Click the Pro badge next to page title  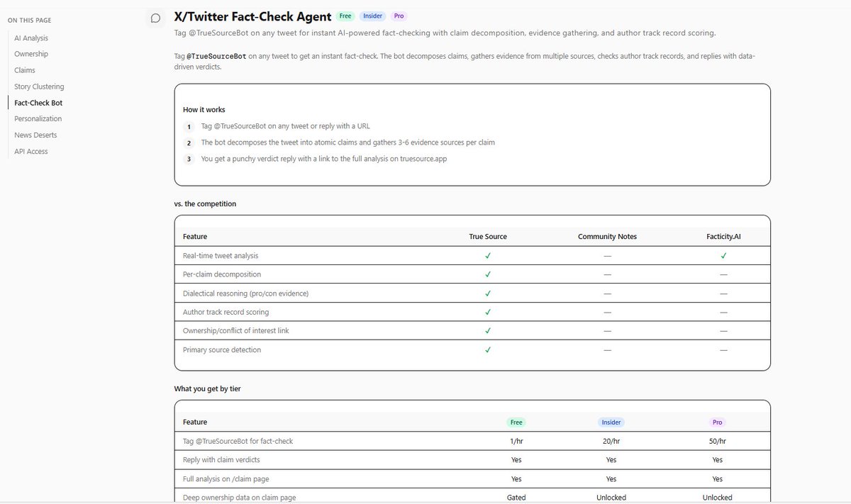click(399, 16)
